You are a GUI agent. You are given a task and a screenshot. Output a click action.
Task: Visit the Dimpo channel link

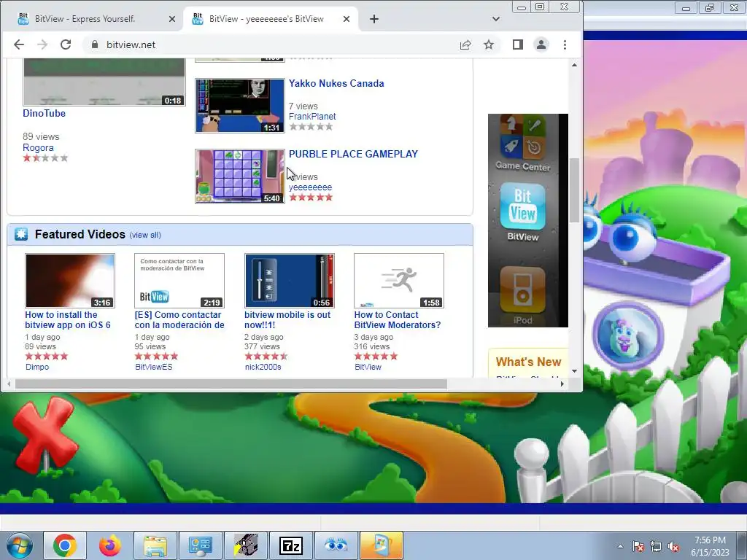point(37,367)
